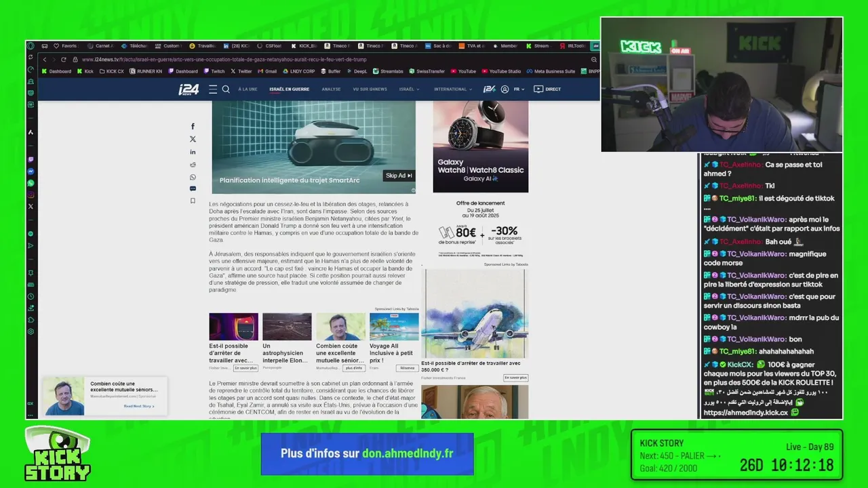This screenshot has height=488, width=868.
Task: Select the ANALYSE nav item
Action: [331, 89]
